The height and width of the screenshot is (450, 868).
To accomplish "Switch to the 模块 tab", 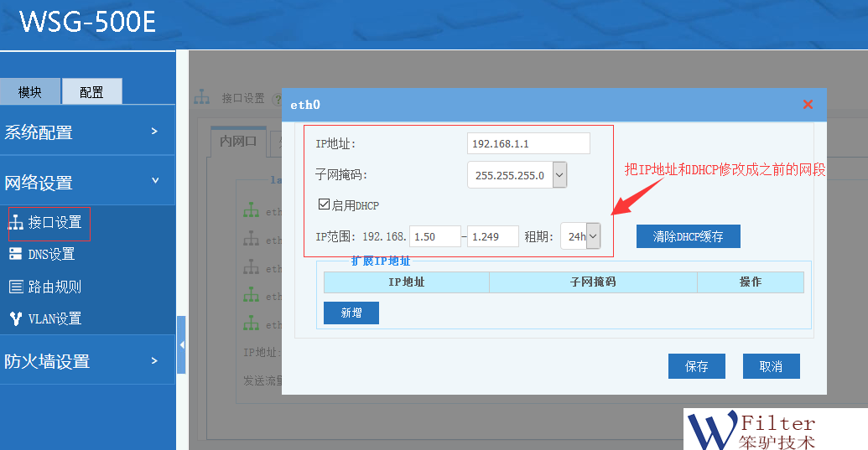I will coord(30,92).
